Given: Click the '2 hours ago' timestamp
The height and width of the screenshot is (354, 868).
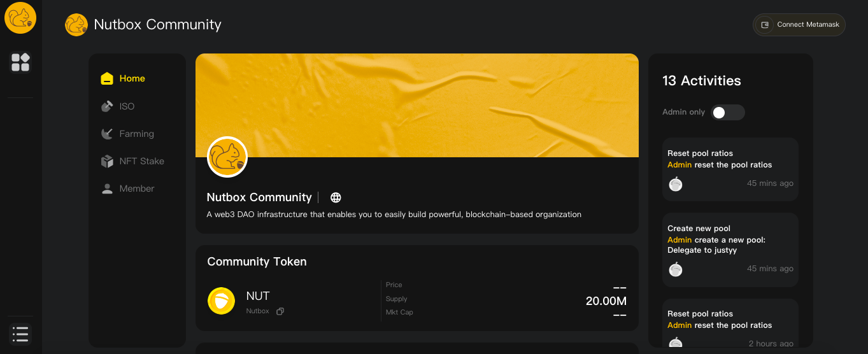Looking at the screenshot, I should (771, 344).
